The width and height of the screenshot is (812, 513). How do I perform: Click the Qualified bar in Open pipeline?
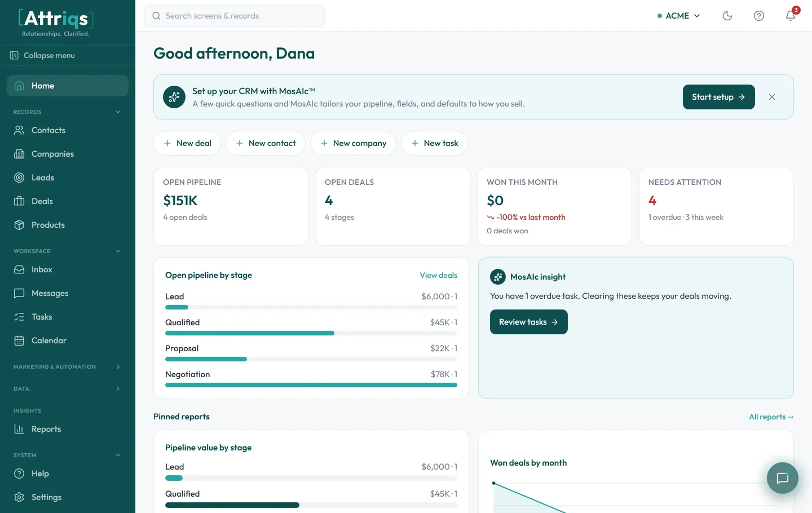(x=311, y=333)
